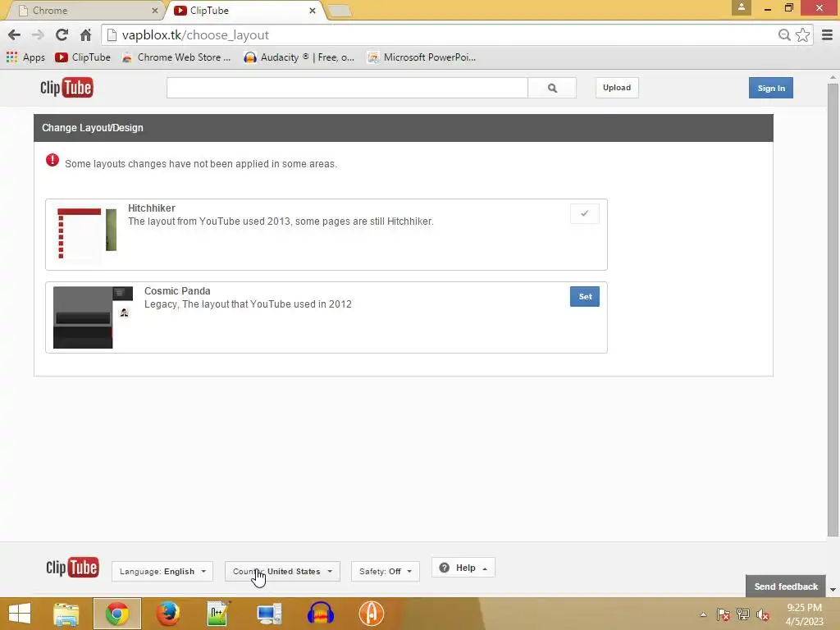Toggle the Hitchhiker layout checkmark
Image resolution: width=840 pixels, height=630 pixels.
[584, 213]
